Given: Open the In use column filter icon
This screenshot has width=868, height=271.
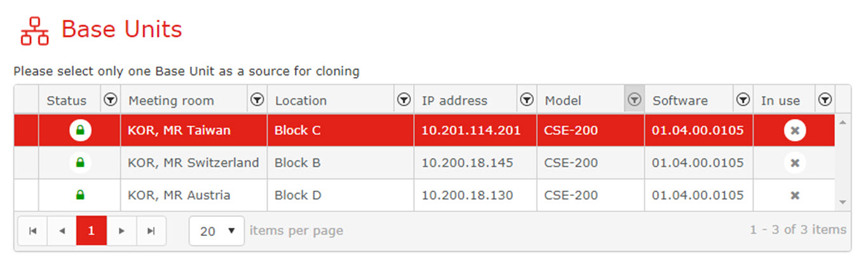Looking at the screenshot, I should pyautogui.click(x=825, y=100).
